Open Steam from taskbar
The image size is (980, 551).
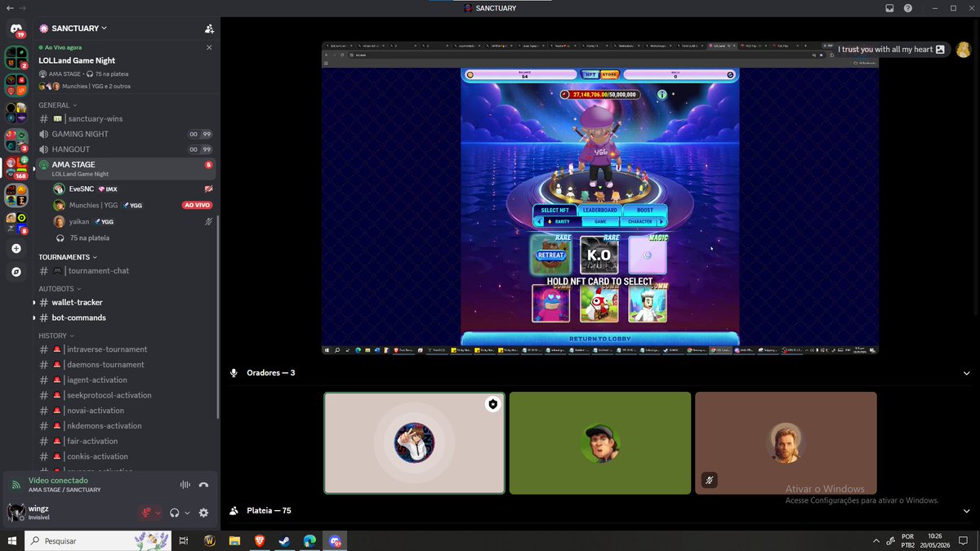pos(285,540)
